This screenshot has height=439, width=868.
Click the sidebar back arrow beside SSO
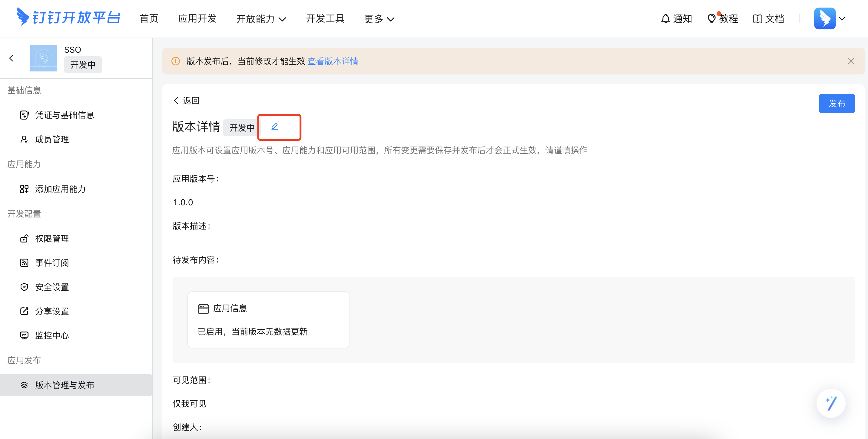(x=12, y=58)
